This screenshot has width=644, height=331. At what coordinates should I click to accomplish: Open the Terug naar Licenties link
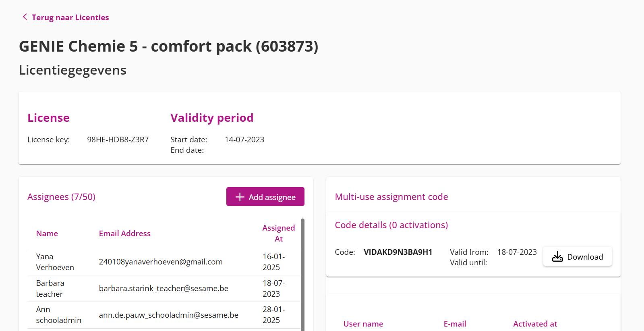pos(70,17)
